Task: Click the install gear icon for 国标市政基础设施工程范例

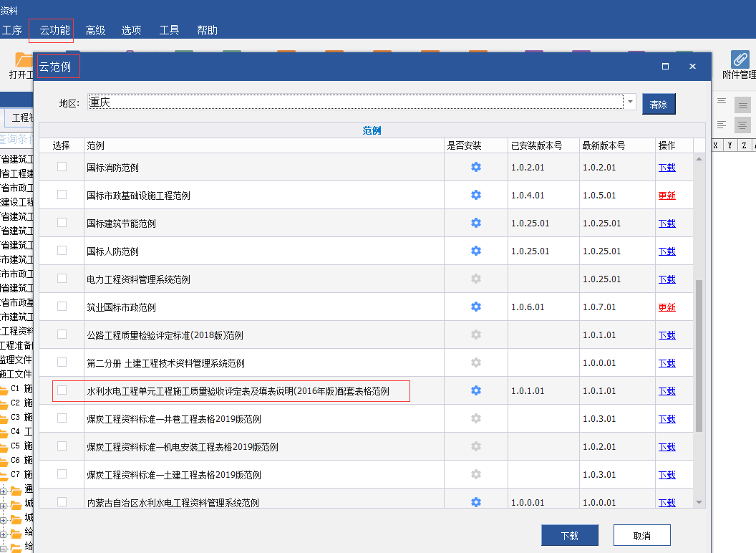Action: pos(476,195)
